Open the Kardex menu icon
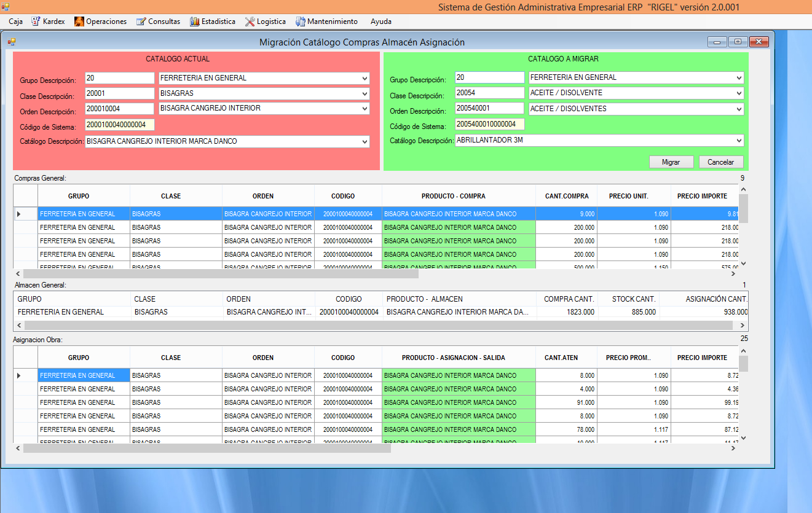812x513 pixels. (x=35, y=22)
